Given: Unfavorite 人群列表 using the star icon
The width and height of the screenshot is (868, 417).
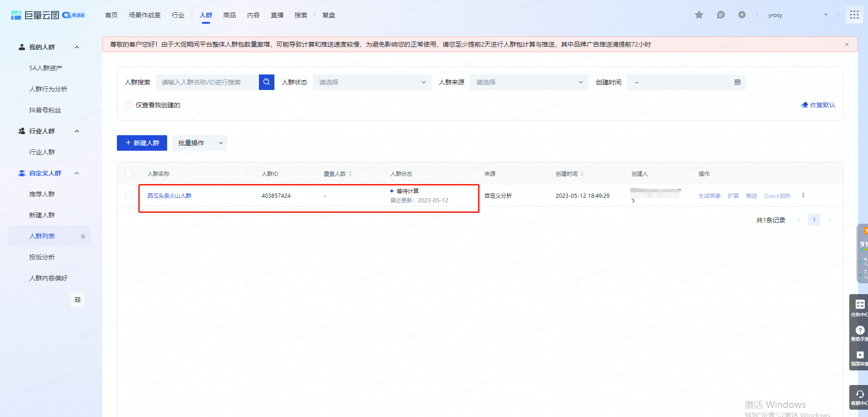Looking at the screenshot, I should coord(83,236).
